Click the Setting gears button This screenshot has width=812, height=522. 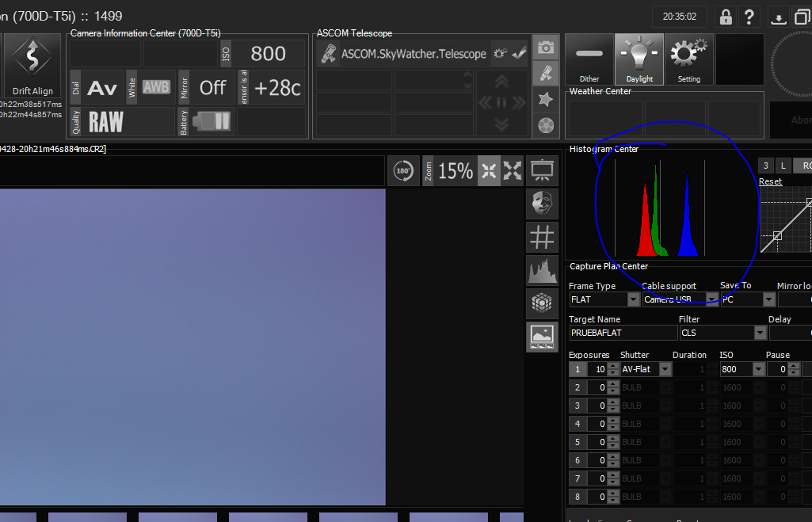(x=688, y=59)
